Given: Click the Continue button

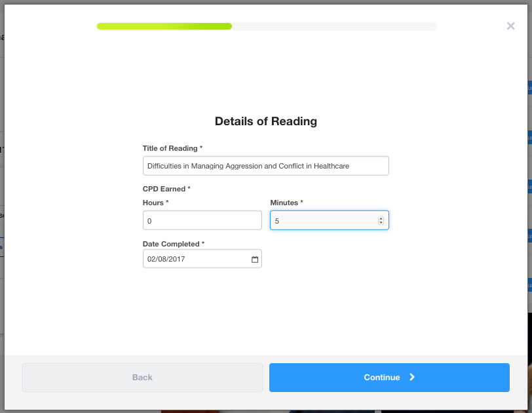Looking at the screenshot, I should (389, 378).
